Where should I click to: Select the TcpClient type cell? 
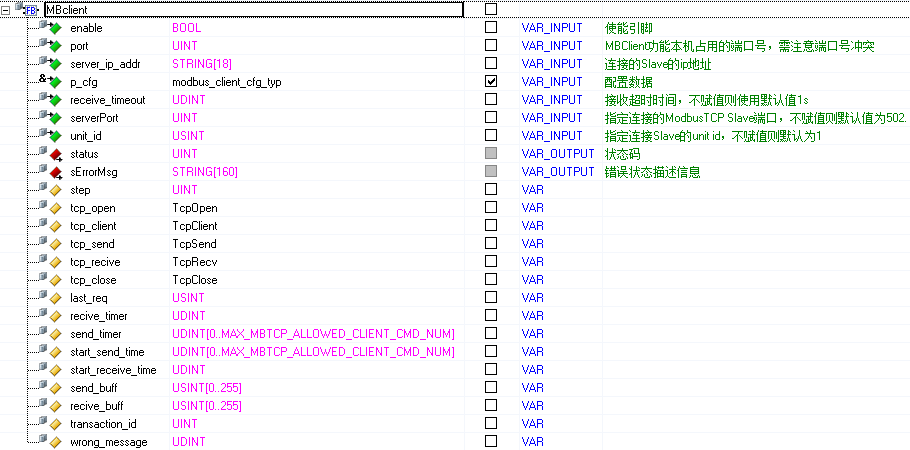tap(195, 226)
